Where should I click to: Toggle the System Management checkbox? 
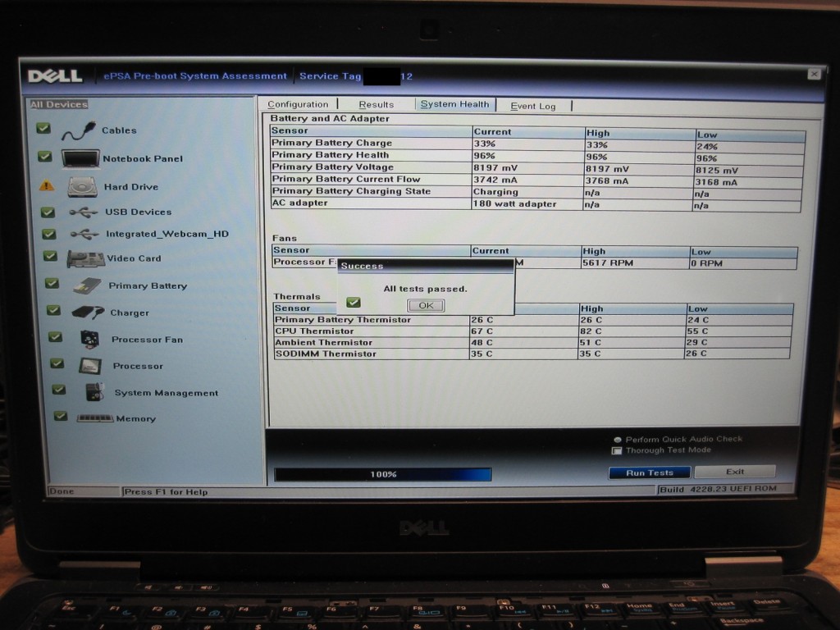58,390
